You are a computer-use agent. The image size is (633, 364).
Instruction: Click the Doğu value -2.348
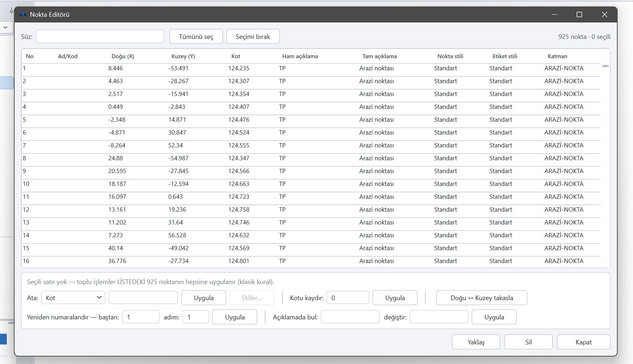pyautogui.click(x=117, y=120)
